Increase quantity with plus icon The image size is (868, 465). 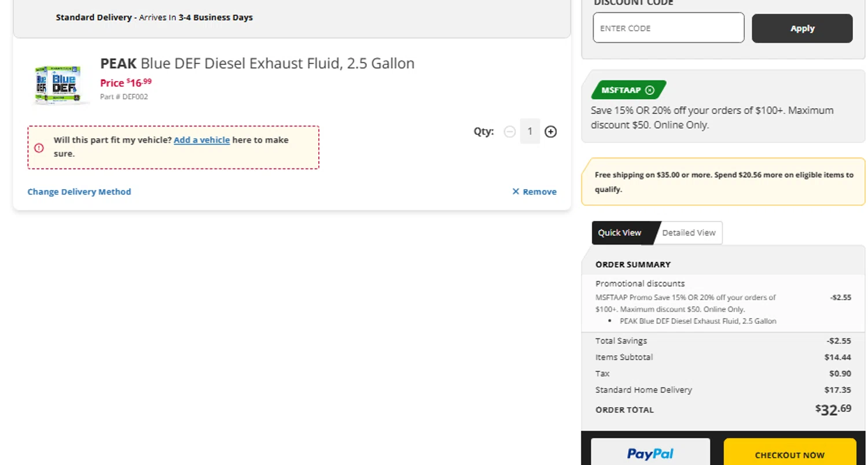(x=550, y=132)
